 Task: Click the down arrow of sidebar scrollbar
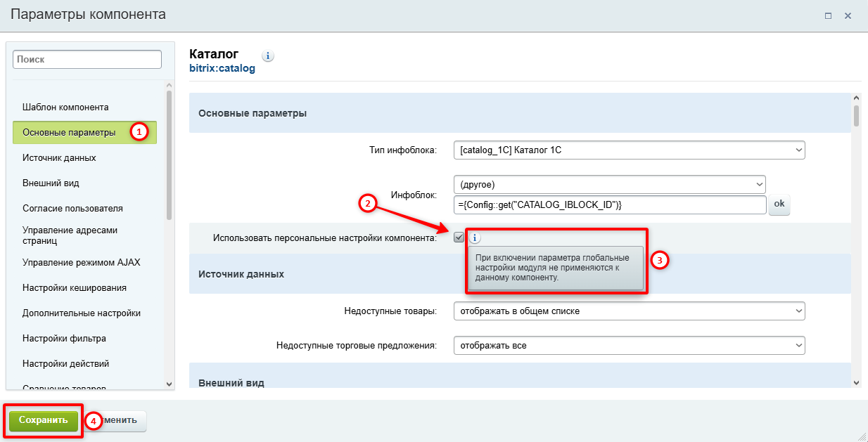pos(169,384)
